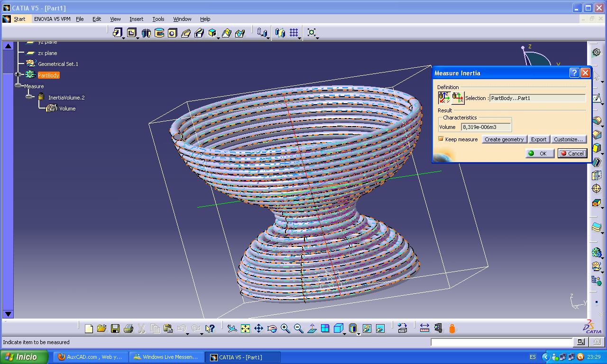Click the OK button in Measure Inertia
Viewport: 607px width, 364px height.
coord(539,153)
